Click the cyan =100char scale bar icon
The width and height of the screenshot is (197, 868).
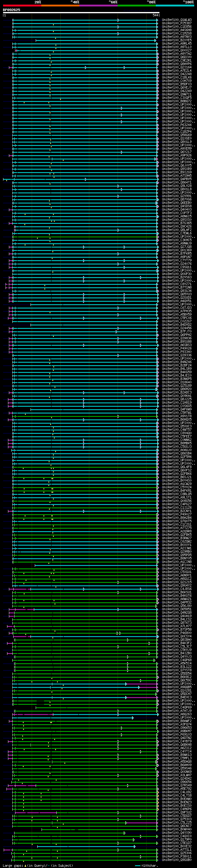click(x=137, y=866)
